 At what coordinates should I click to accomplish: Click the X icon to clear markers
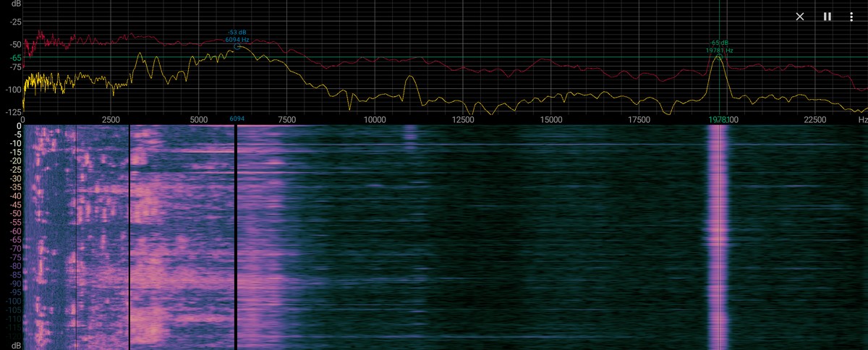pos(800,17)
